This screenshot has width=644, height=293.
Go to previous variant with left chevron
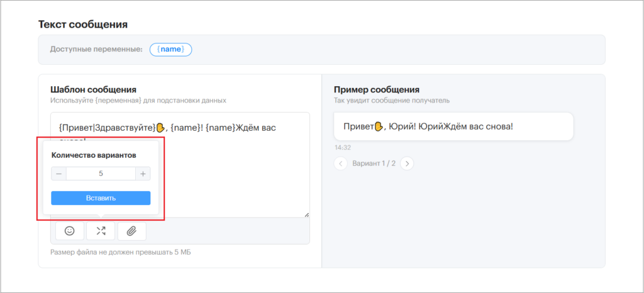(x=340, y=163)
